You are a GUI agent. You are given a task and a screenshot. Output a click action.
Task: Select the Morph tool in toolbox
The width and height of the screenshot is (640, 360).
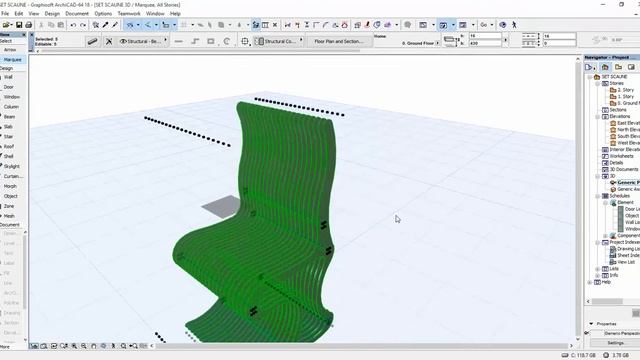[10, 186]
